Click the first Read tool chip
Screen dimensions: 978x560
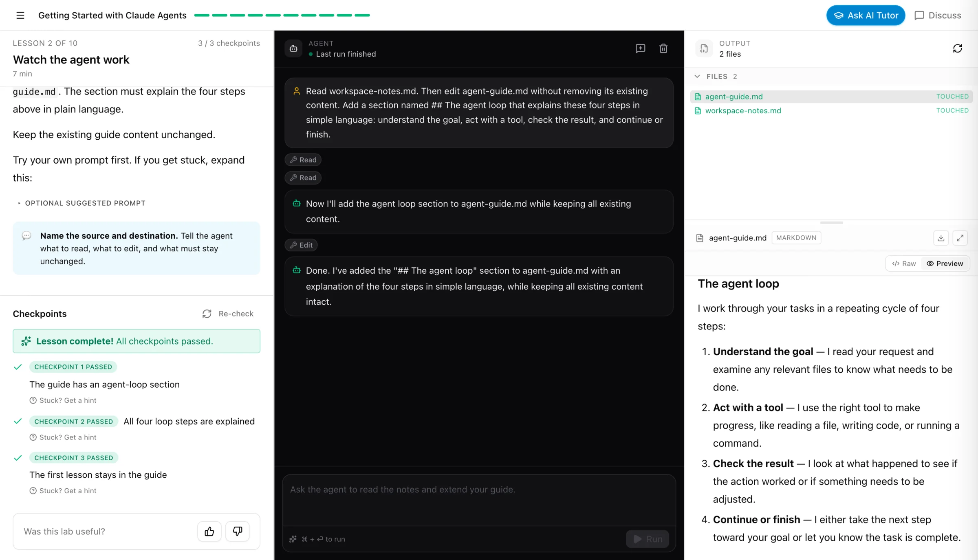coord(303,160)
